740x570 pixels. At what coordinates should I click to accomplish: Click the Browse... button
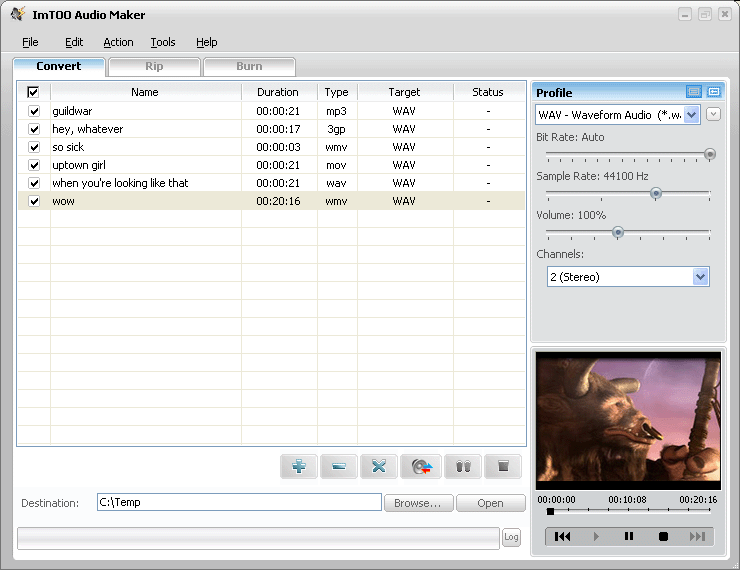[x=418, y=503]
